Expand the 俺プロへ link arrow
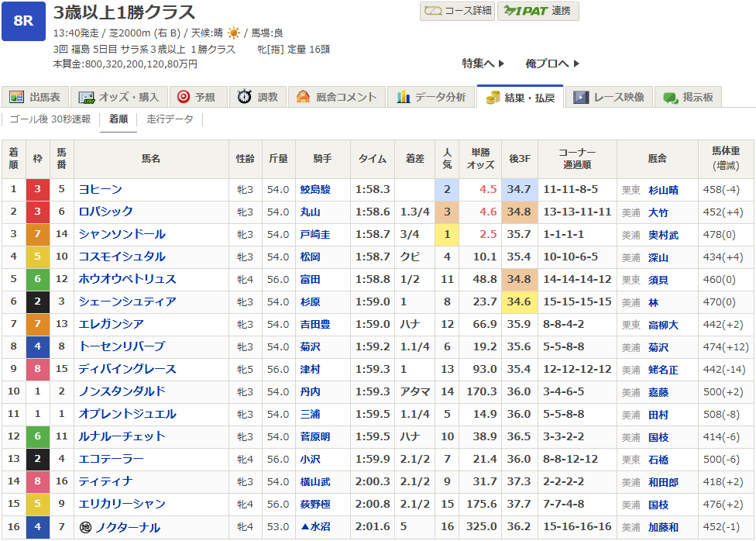Image resolution: width=756 pixels, height=541 pixels. (x=576, y=64)
